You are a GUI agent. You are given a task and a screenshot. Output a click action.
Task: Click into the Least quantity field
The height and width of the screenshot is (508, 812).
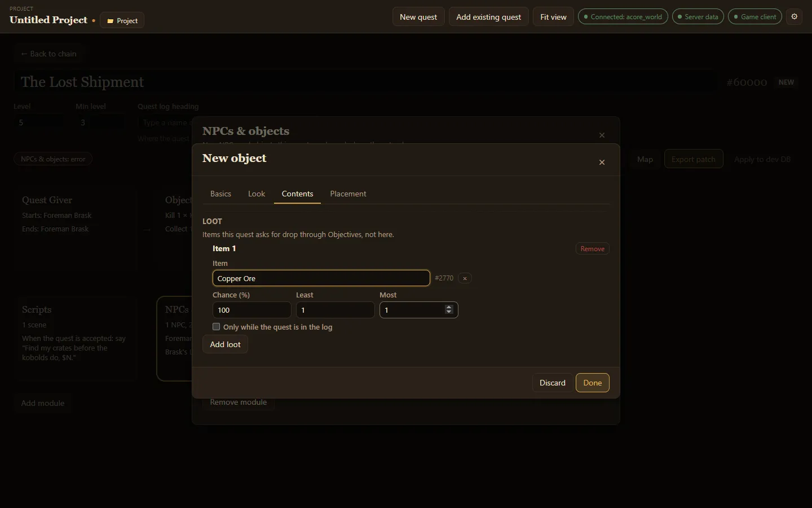coord(335,310)
